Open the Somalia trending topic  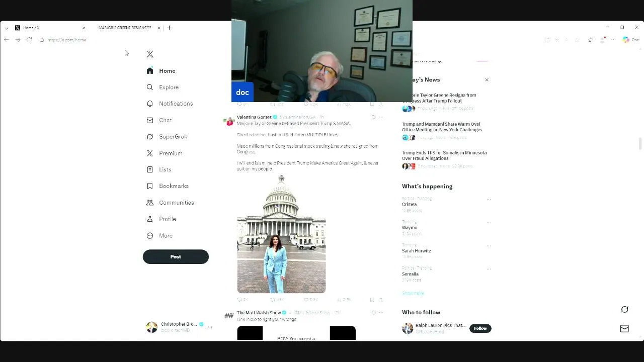coord(410,274)
